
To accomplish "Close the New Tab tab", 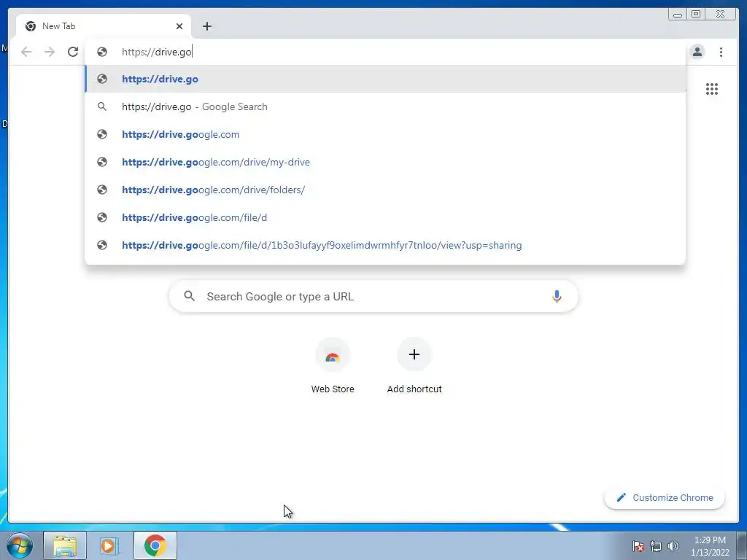I will [179, 26].
